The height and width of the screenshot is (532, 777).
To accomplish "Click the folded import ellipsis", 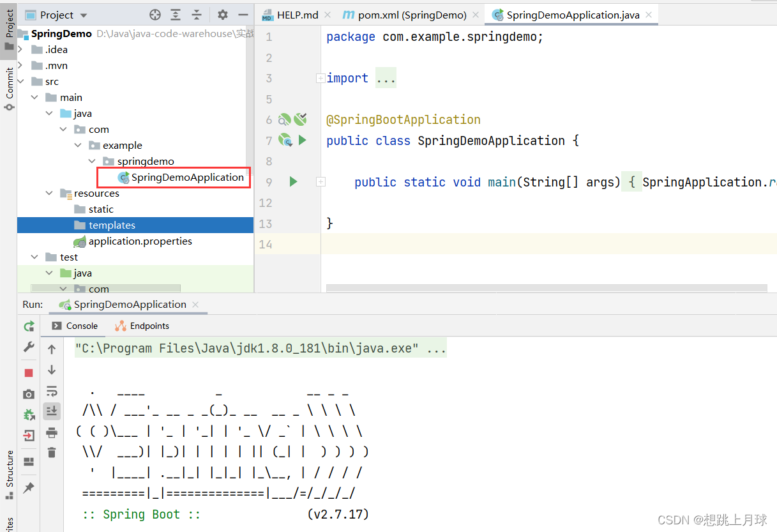I will 386,78.
